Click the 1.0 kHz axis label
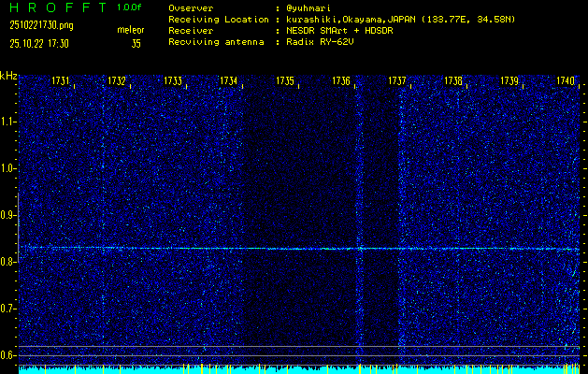 coord(7,169)
